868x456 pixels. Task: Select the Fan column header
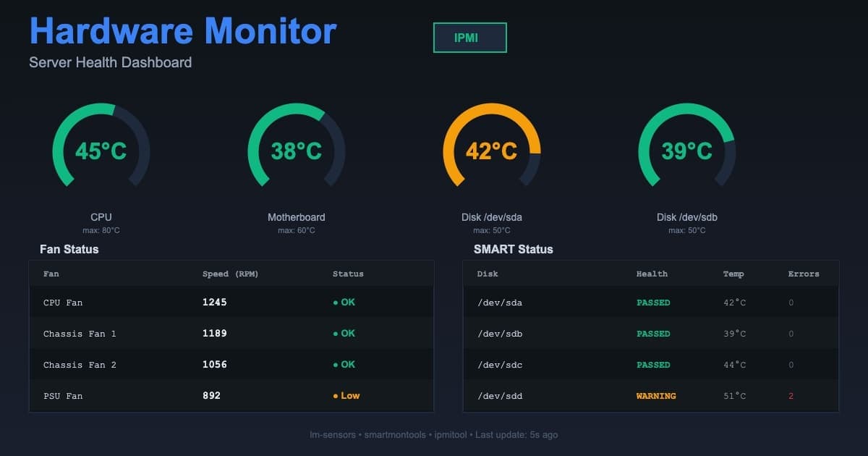click(51, 274)
